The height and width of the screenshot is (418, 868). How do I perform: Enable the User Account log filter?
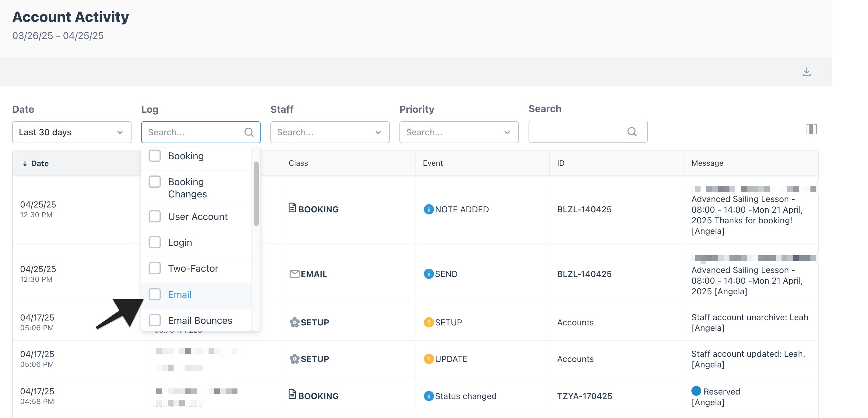[155, 216]
